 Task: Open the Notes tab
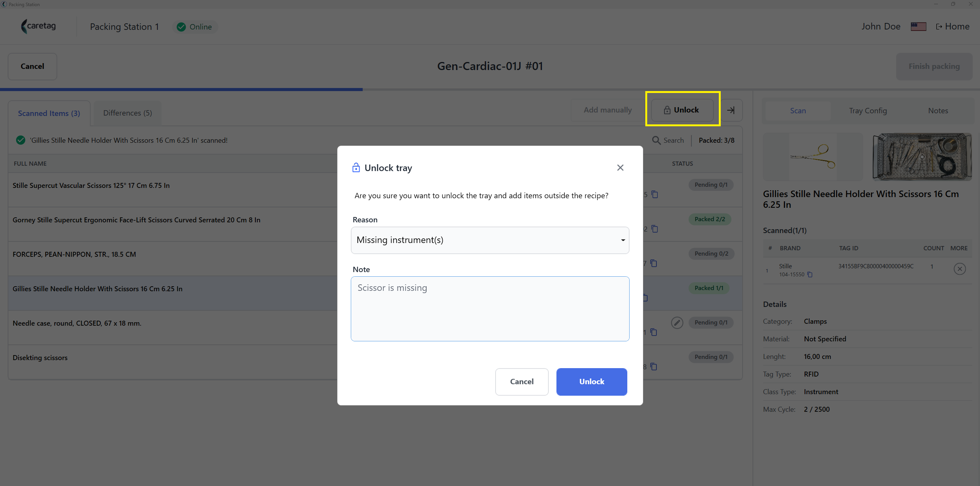(x=937, y=111)
